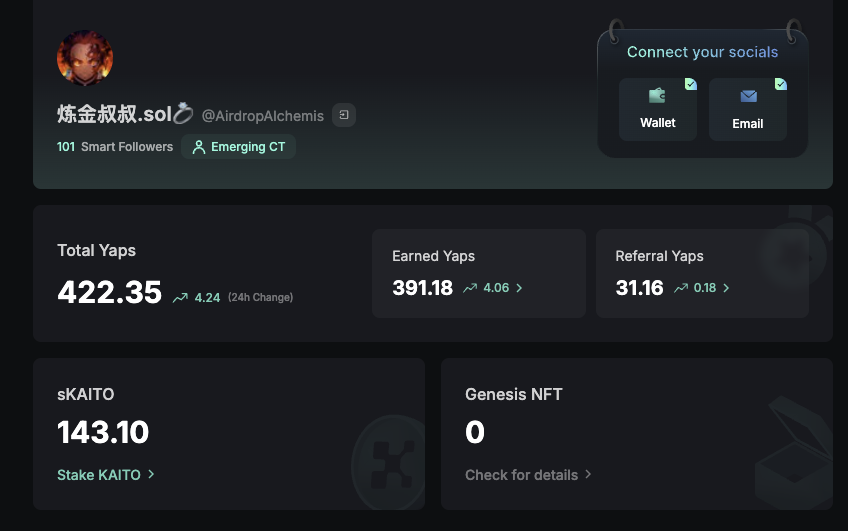Click the Wallet social button

click(658, 110)
